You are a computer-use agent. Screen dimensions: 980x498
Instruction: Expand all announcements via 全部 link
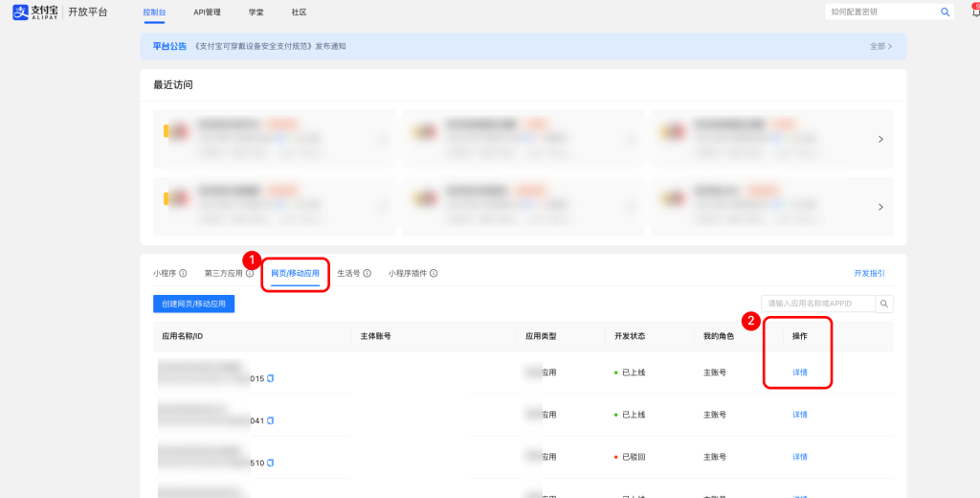click(x=880, y=46)
